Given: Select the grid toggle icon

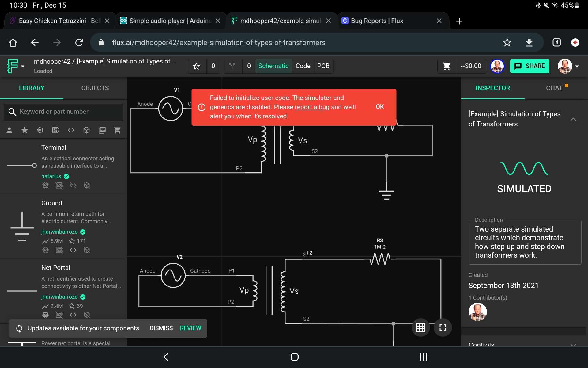Looking at the screenshot, I should click(420, 327).
